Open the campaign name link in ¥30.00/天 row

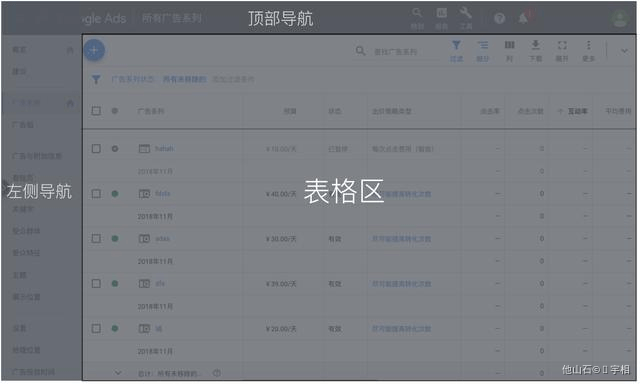click(x=162, y=238)
